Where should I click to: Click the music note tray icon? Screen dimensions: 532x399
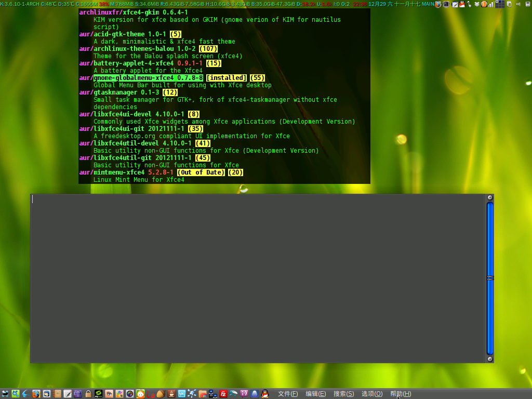coord(469,4)
